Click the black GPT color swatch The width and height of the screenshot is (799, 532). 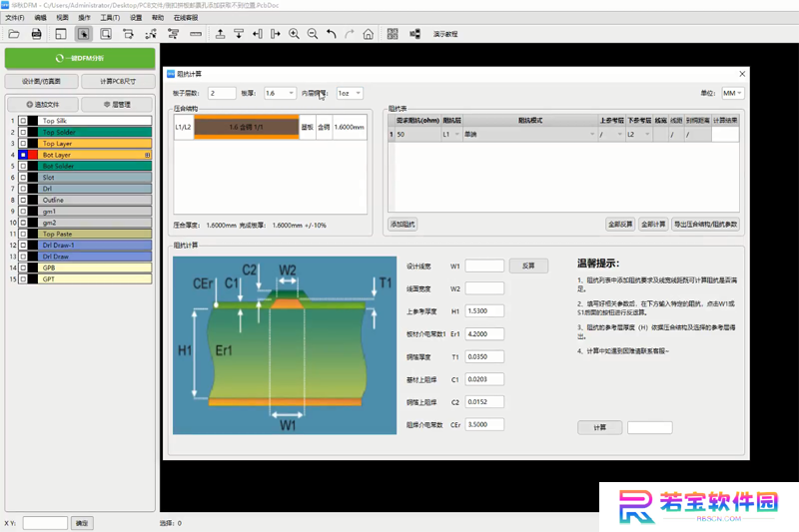33,279
